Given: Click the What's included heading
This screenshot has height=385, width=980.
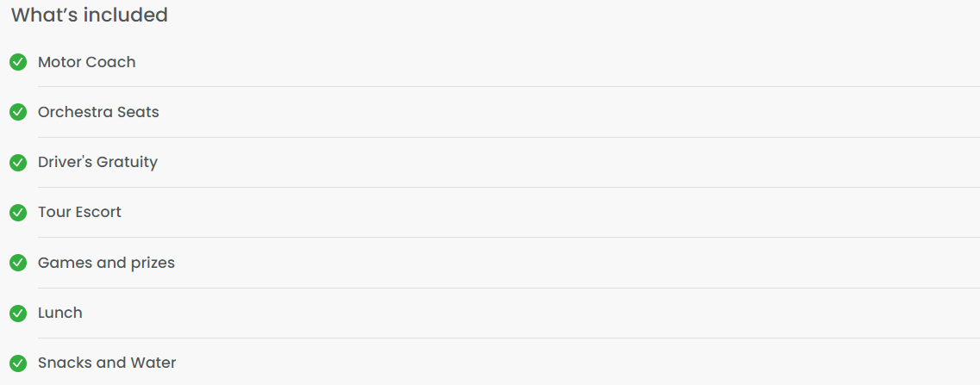Looking at the screenshot, I should [90, 15].
